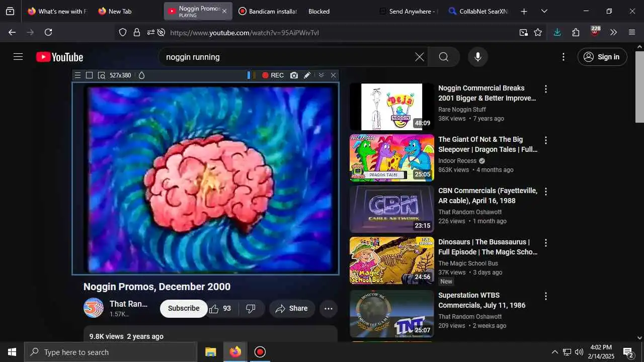Open Bandicam drawing pencil tool

coord(307,75)
